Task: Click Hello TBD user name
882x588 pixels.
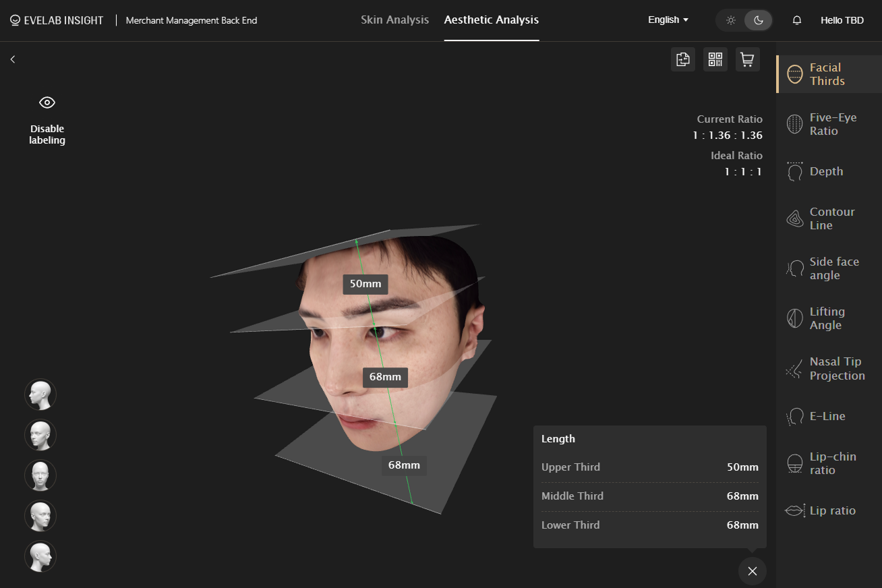Action: tap(842, 20)
